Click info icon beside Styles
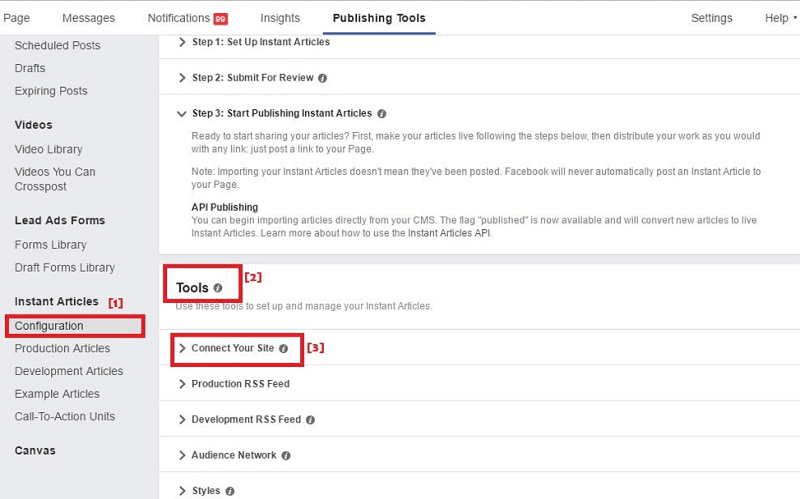 (x=230, y=491)
